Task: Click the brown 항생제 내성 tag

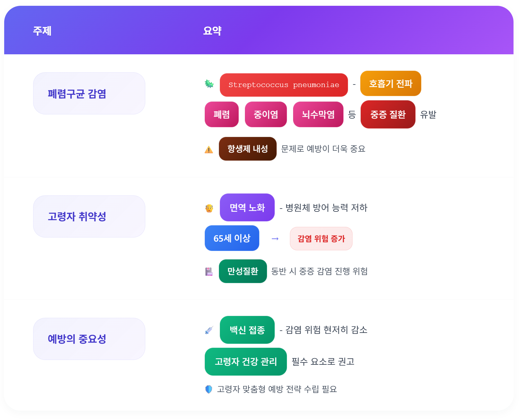Action: [x=248, y=149]
